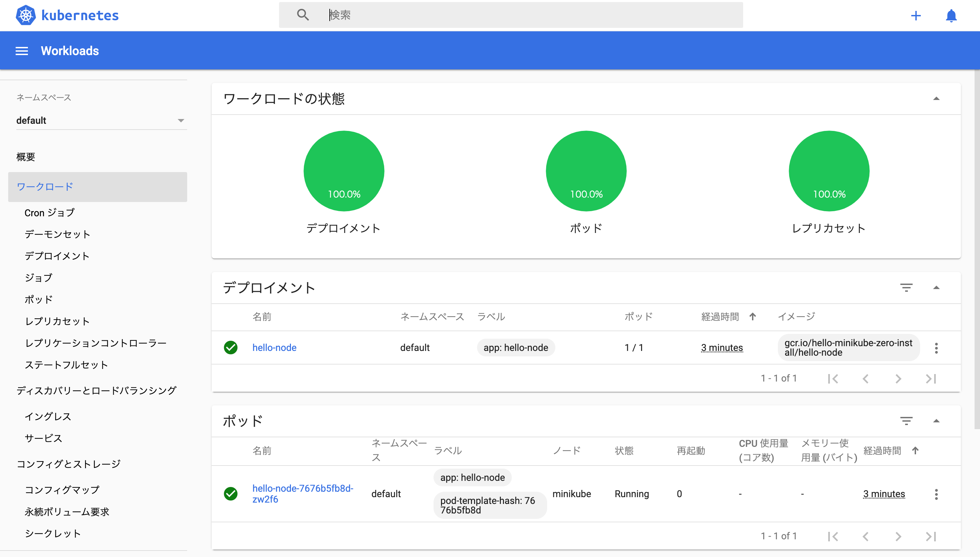Click the gcr.io hello-node image chip

(848, 348)
